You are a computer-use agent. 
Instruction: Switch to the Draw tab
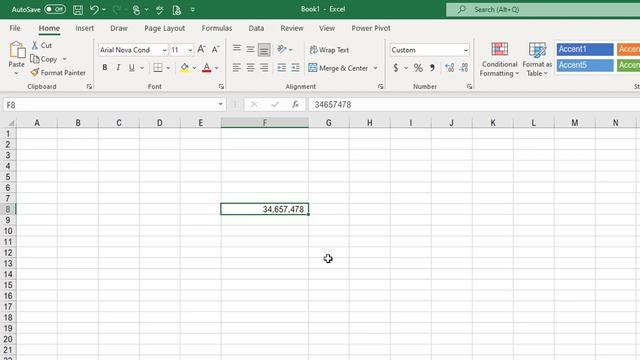[119, 28]
